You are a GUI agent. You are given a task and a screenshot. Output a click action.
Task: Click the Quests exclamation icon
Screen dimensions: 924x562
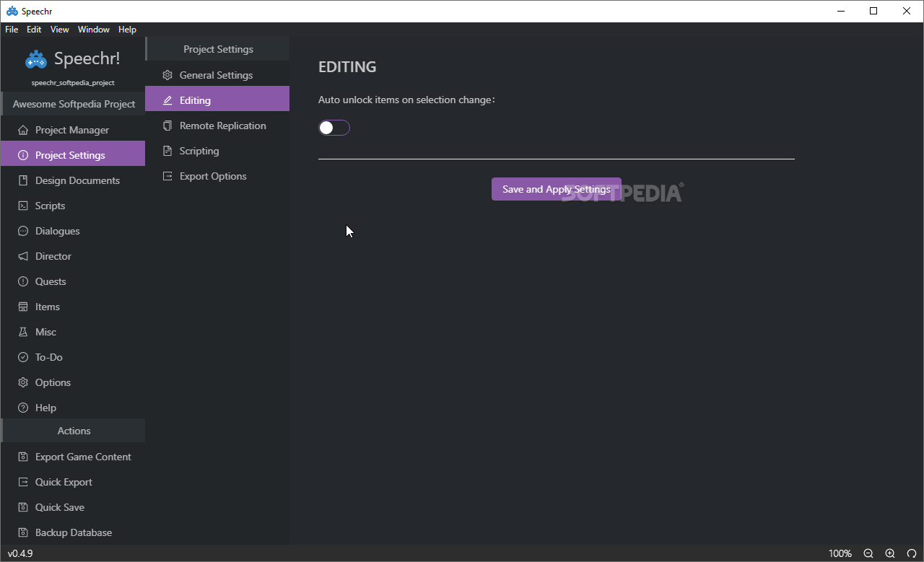(22, 281)
